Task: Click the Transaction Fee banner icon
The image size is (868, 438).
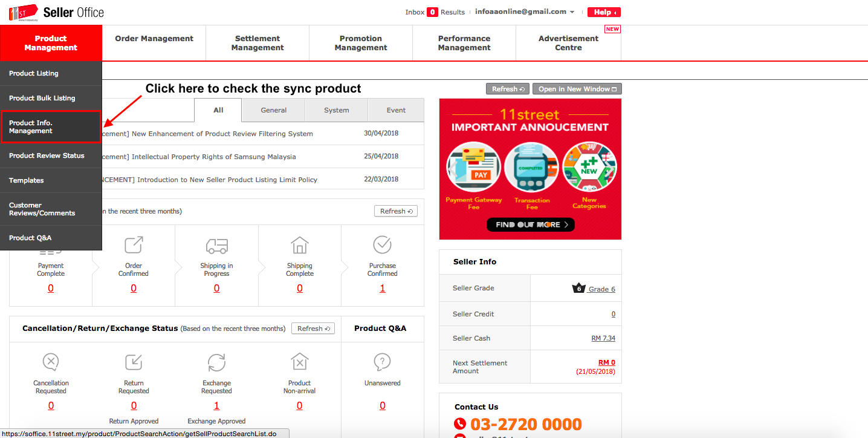Action: (531, 168)
